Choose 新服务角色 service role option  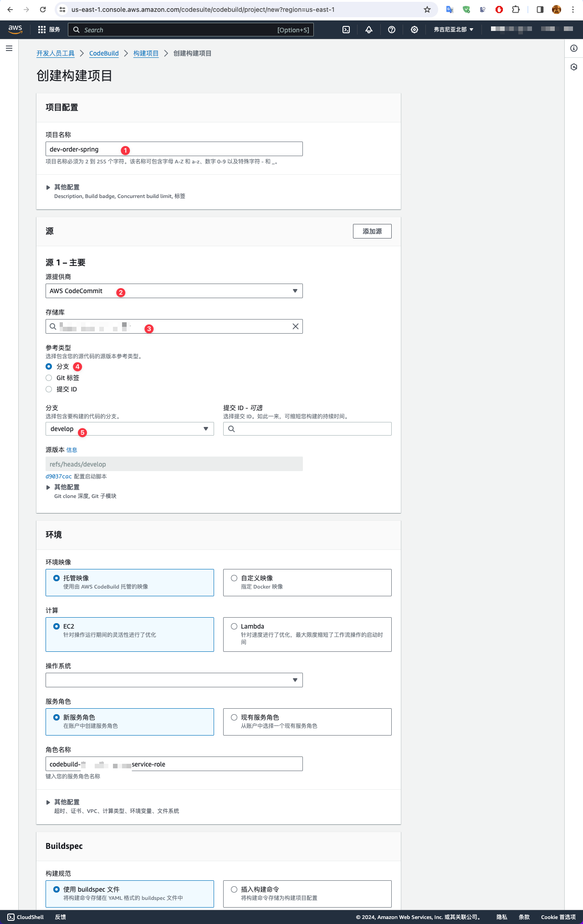130,722
